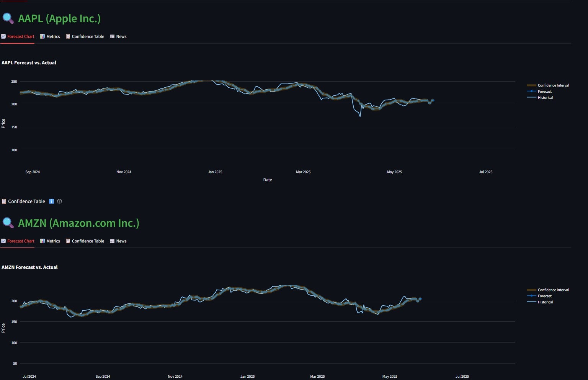Viewport: 588px width, 380px height.
Task: Click 'Jul 2025' date tick on AAPL chart
Action: tap(486, 172)
